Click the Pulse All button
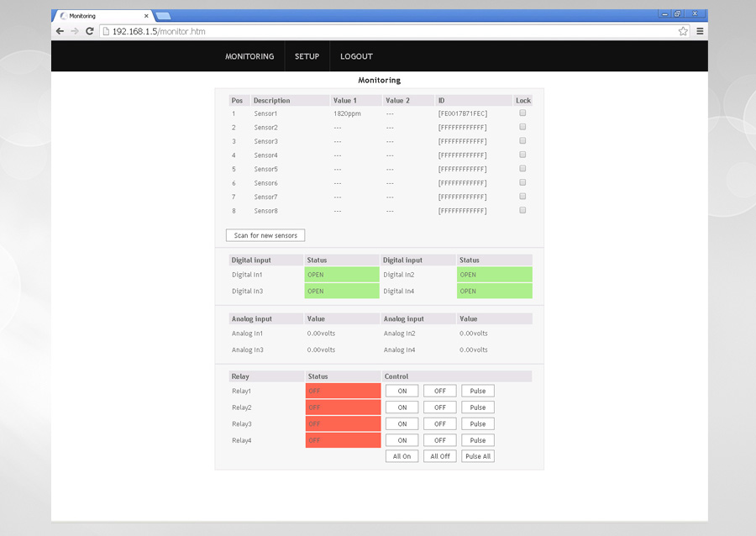This screenshot has width=756, height=536. (478, 456)
